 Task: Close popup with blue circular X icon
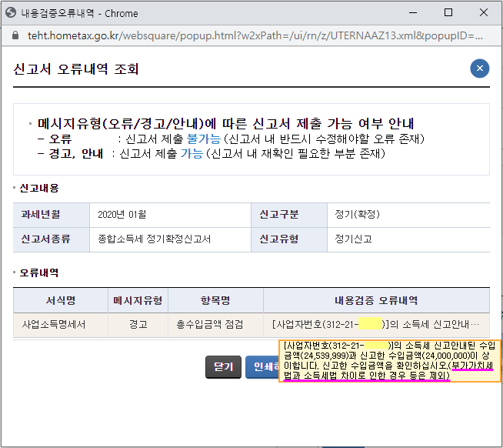point(480,69)
